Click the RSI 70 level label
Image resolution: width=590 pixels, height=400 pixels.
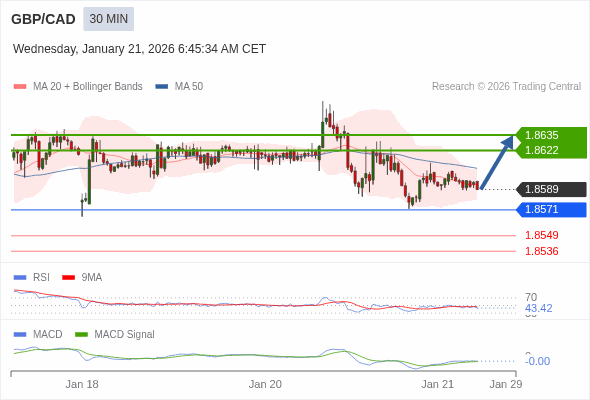coord(531,297)
